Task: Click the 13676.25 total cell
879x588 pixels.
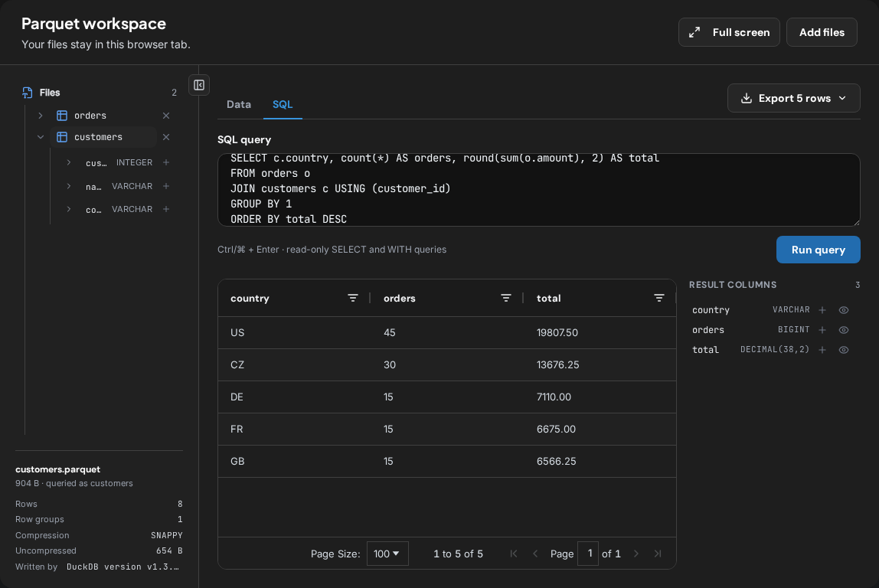Action: click(600, 365)
